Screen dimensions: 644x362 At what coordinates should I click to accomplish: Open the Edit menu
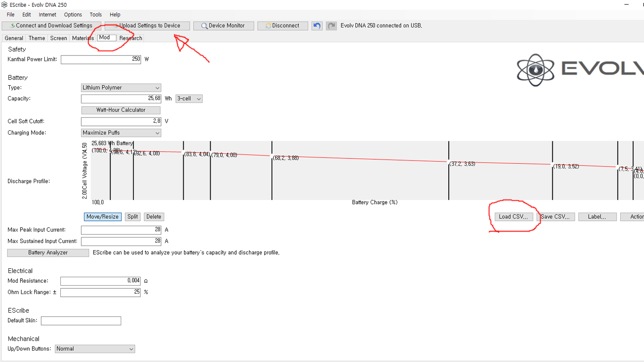point(27,14)
